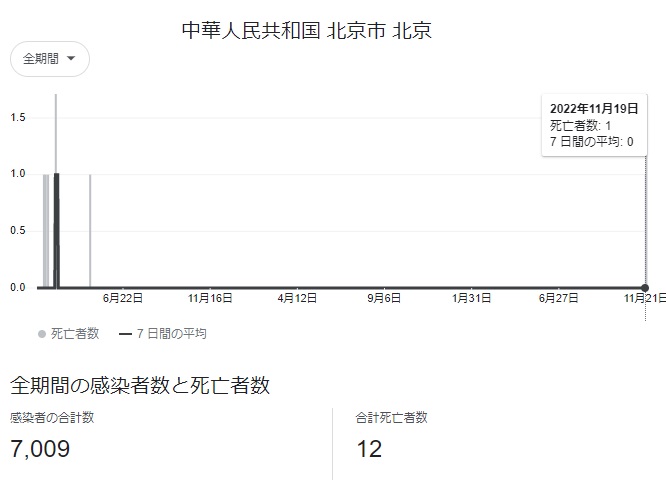Click the 6月22日 axis date label
The width and height of the screenshot is (666, 480).
[124, 298]
